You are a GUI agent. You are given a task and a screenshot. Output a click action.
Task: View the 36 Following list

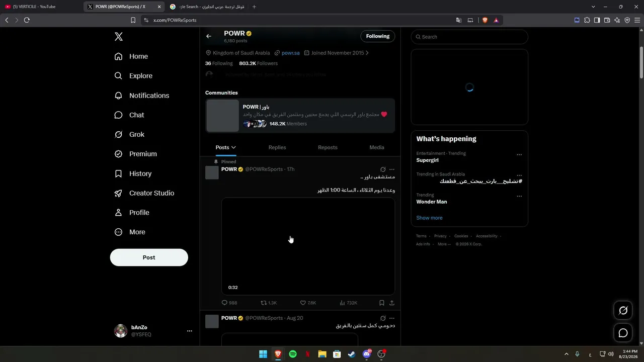[219, 63]
